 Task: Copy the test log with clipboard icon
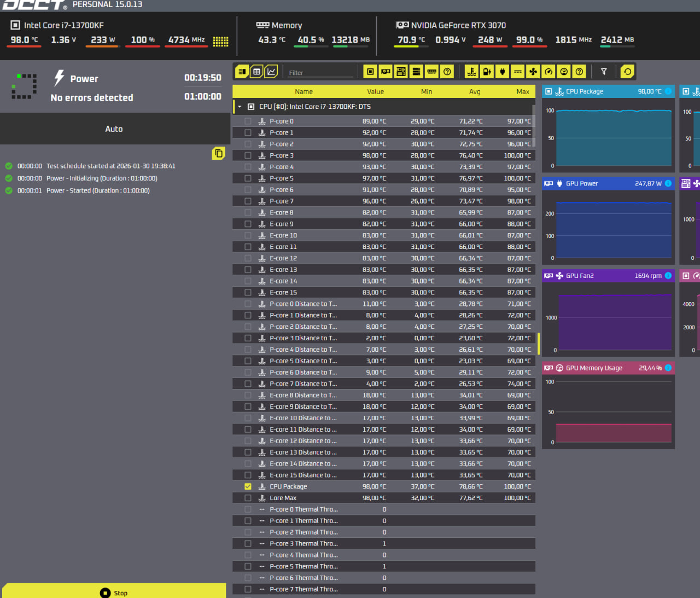pos(219,153)
